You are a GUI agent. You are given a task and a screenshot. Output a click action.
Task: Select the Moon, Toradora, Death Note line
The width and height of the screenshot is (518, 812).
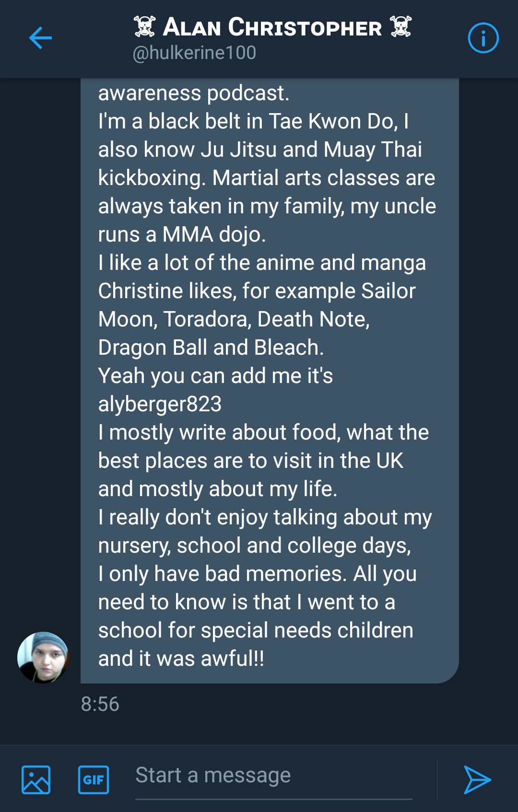pos(234,319)
